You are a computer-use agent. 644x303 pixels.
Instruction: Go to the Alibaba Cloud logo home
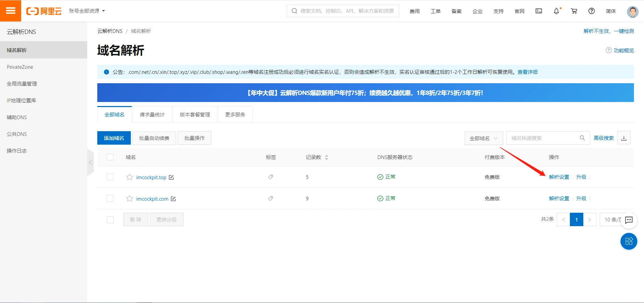[44, 11]
